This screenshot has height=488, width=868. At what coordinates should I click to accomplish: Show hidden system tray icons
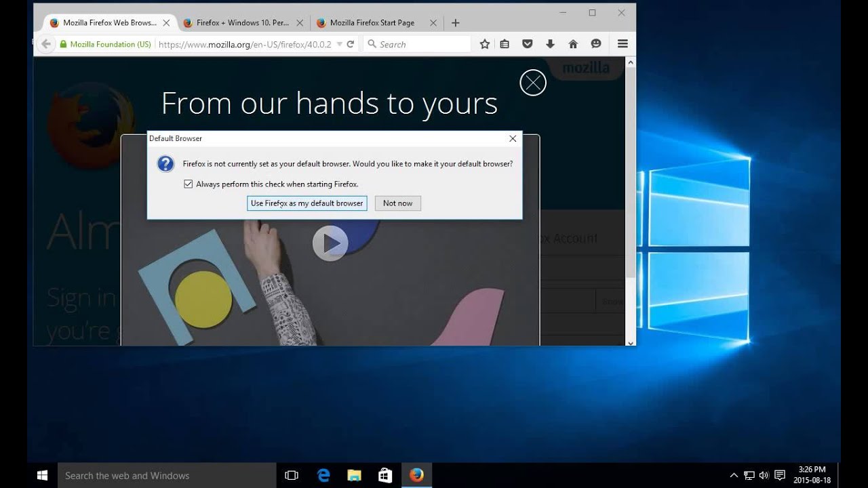(734, 475)
